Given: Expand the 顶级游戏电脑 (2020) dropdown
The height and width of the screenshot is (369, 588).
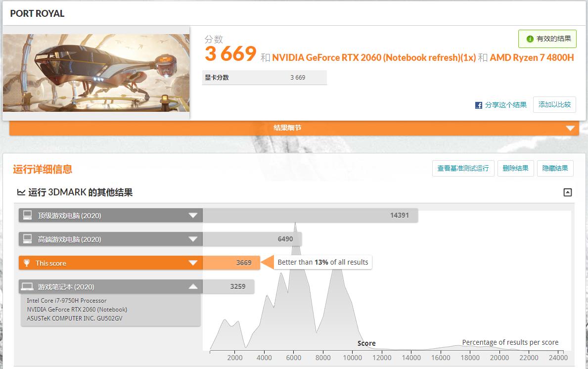Looking at the screenshot, I should point(193,215).
